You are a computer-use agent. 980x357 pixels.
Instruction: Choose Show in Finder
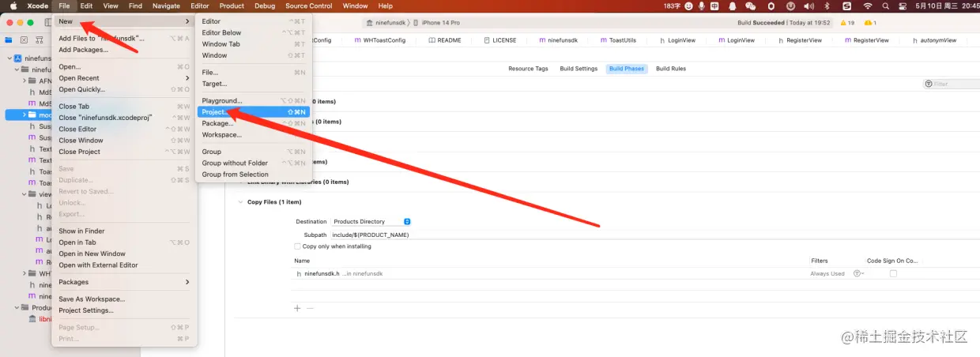coord(125,231)
